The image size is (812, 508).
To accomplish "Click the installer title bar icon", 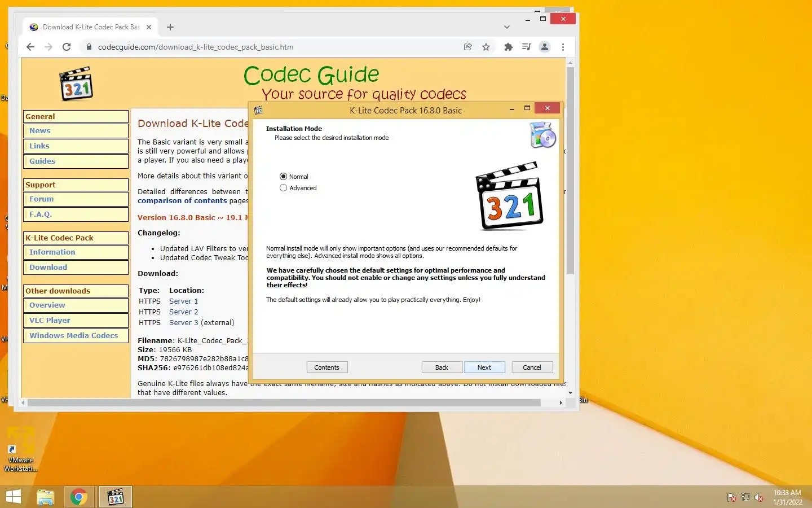I will coord(258,110).
